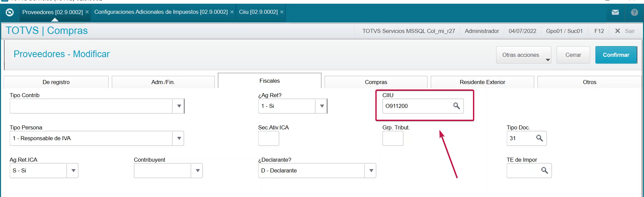Open the Compras tab
Screen dimensions: 644x197
[376, 82]
